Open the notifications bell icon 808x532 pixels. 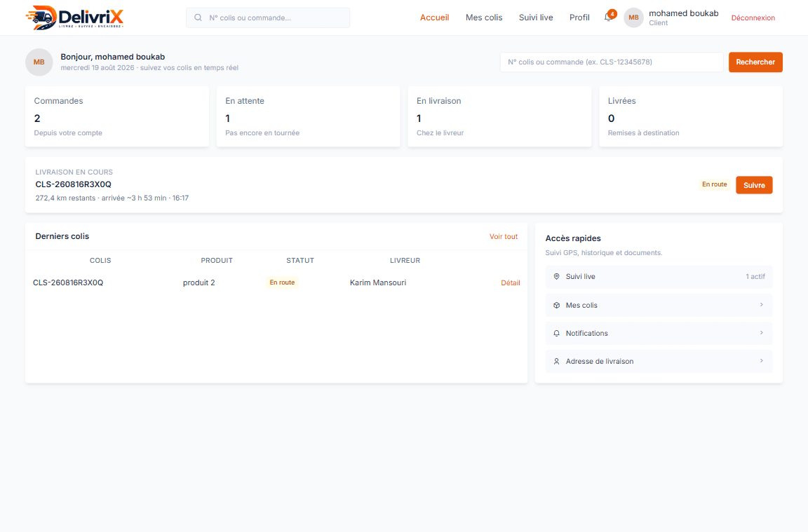[x=609, y=17]
